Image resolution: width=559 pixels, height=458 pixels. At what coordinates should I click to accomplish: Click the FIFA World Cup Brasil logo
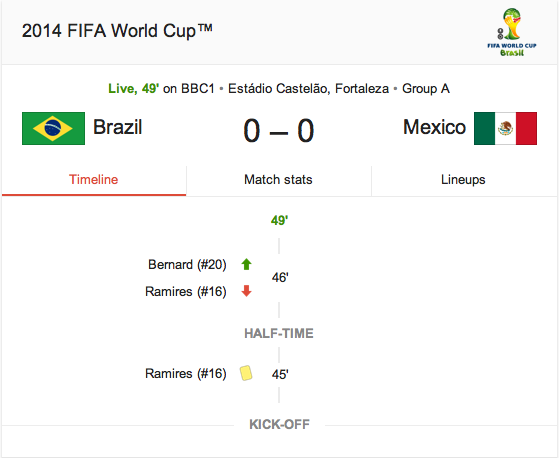[512, 32]
